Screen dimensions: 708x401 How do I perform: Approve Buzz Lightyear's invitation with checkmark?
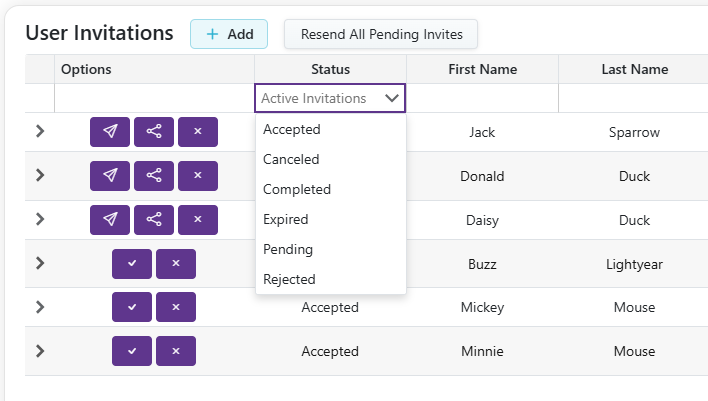pos(132,264)
